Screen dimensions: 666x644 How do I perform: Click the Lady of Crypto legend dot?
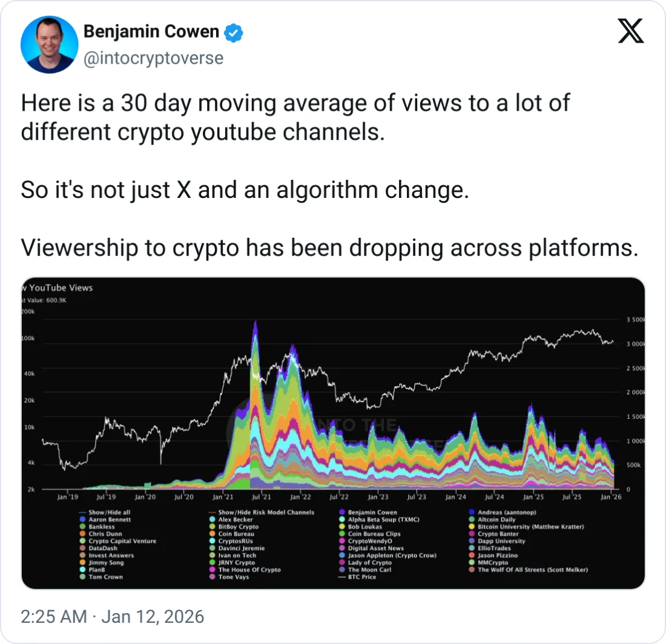(342, 562)
